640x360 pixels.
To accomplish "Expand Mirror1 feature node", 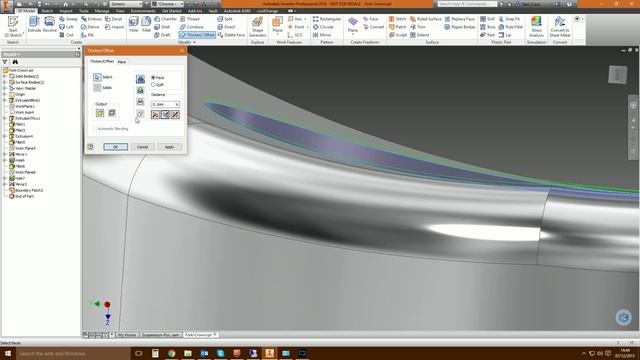I will point(5,154).
